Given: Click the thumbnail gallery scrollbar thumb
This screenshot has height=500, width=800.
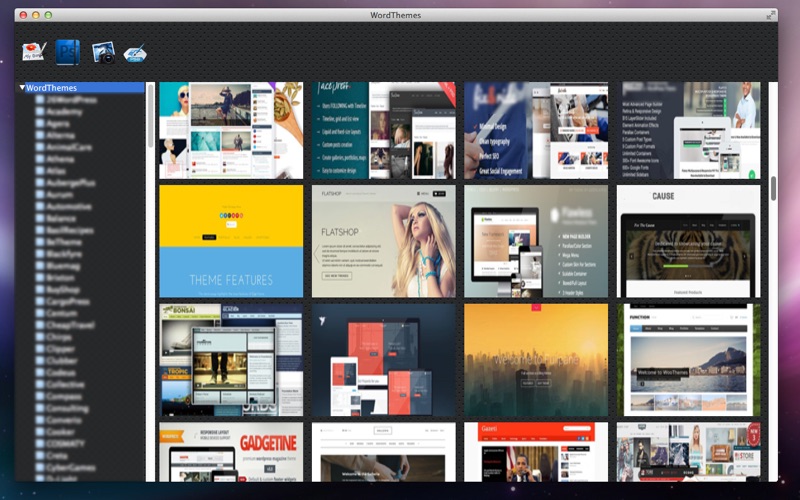Looking at the screenshot, I should coord(773,188).
